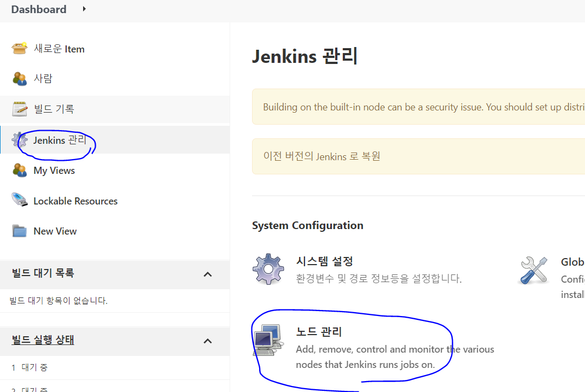Image resolution: width=585 pixels, height=392 pixels.
Task: Open 시스템 설정 configuration
Action: pos(324,261)
